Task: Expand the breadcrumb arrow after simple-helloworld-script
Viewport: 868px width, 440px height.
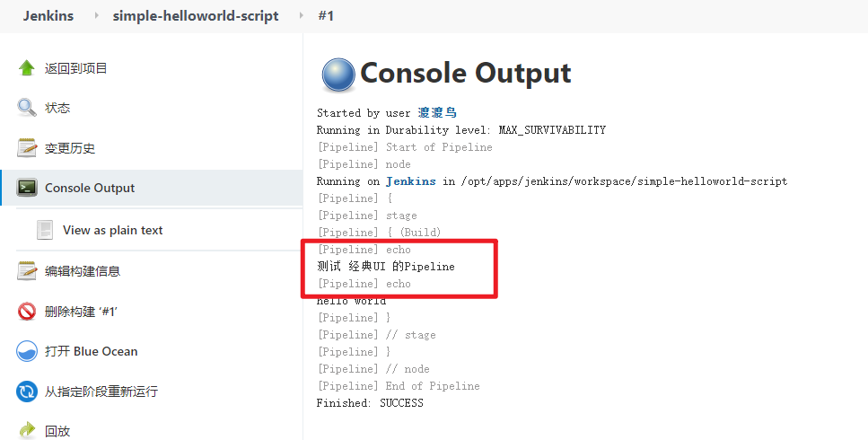Action: point(302,15)
